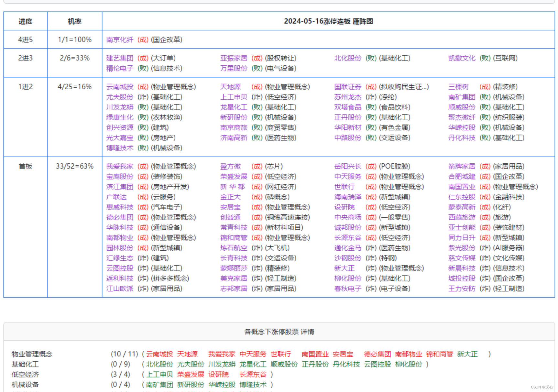The width and height of the screenshot is (558, 392).
Task: Open 建艺集团 in the 2进3 row
Action: coord(120,58)
